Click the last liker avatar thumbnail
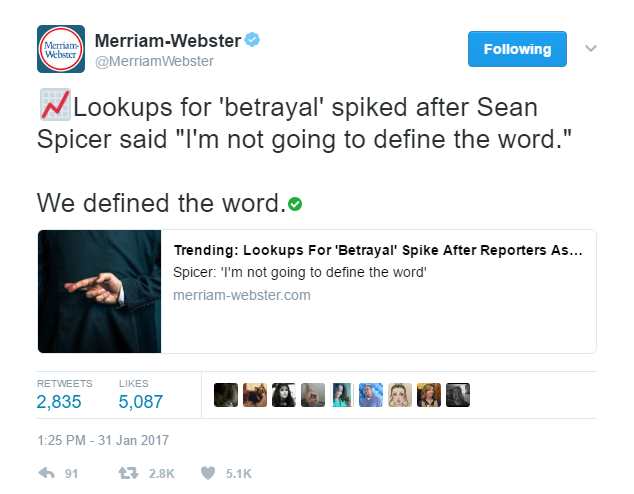This screenshot has width=634, height=494. pos(458,395)
